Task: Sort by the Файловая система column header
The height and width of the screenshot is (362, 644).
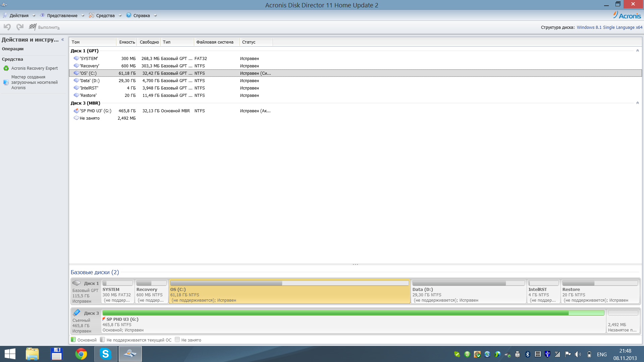Action: [217, 42]
